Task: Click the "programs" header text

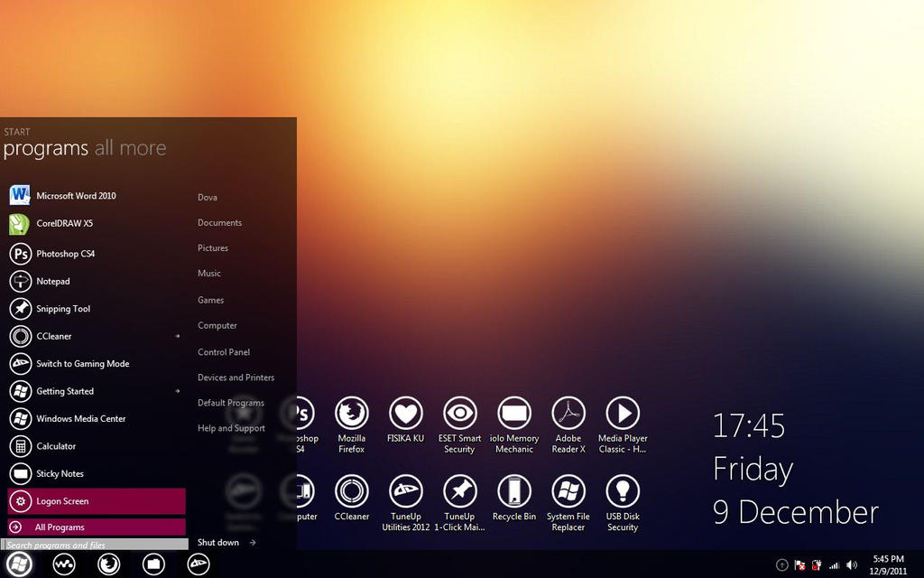Action: 45,149
